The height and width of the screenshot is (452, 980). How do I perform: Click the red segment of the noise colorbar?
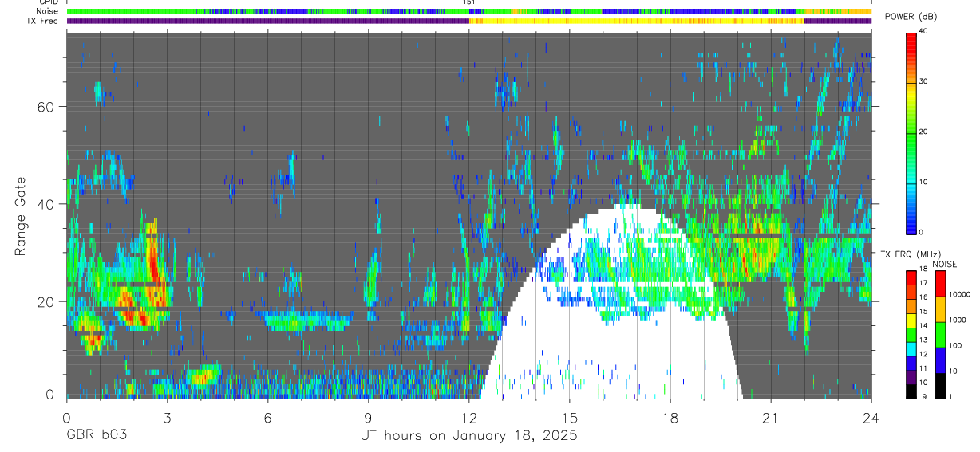[940, 284]
